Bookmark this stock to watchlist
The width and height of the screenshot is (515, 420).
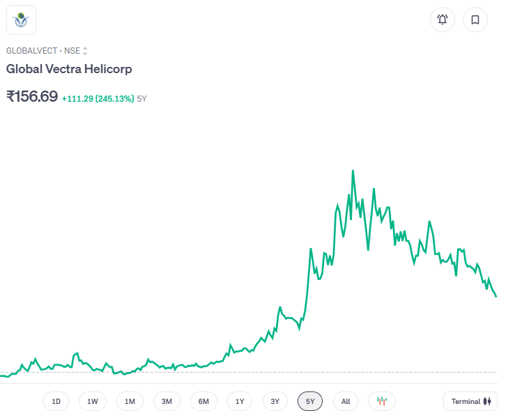pos(475,20)
